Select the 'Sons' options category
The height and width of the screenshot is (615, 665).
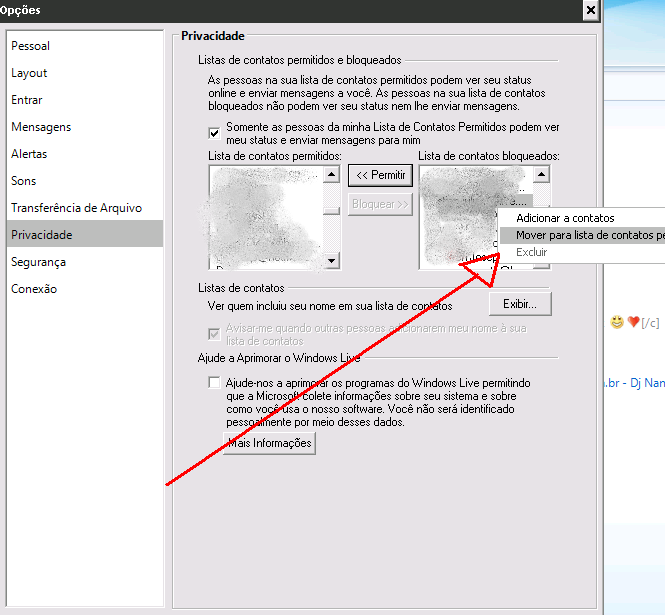point(24,181)
